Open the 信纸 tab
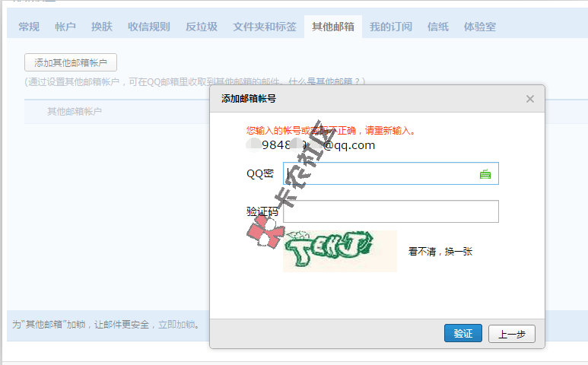This screenshot has width=588, height=365. [x=437, y=27]
